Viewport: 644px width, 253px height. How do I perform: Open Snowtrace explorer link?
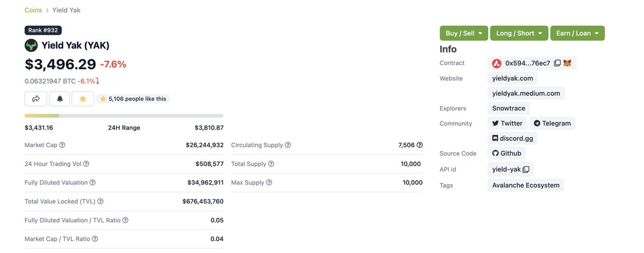click(x=509, y=108)
